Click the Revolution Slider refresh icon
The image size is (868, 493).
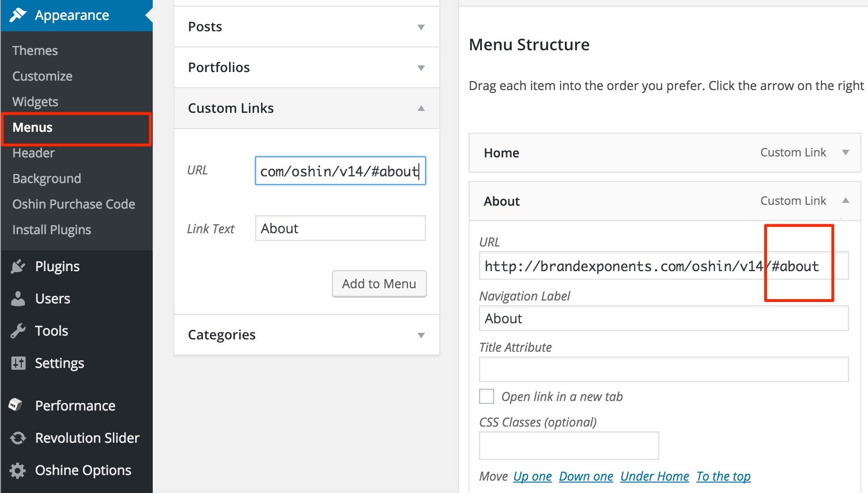18,438
